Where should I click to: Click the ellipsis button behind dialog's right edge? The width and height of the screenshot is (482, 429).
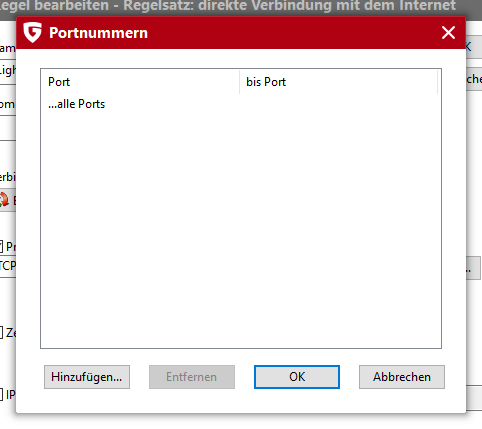[473, 268]
